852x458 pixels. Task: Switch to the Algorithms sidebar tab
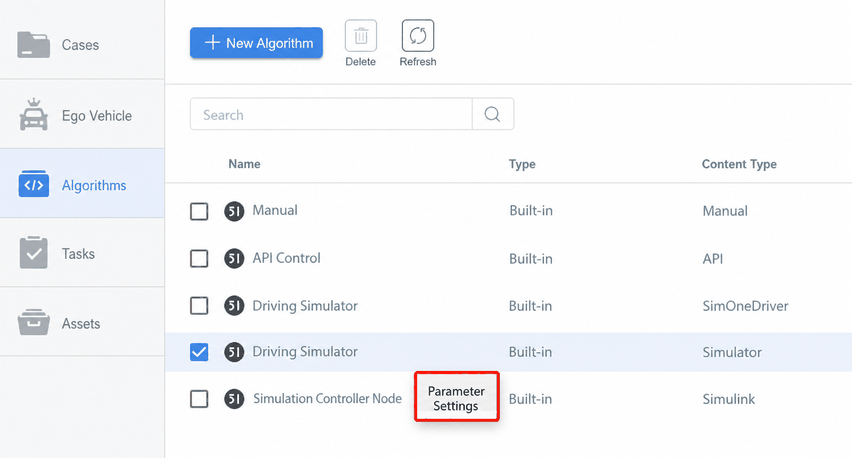tap(82, 184)
